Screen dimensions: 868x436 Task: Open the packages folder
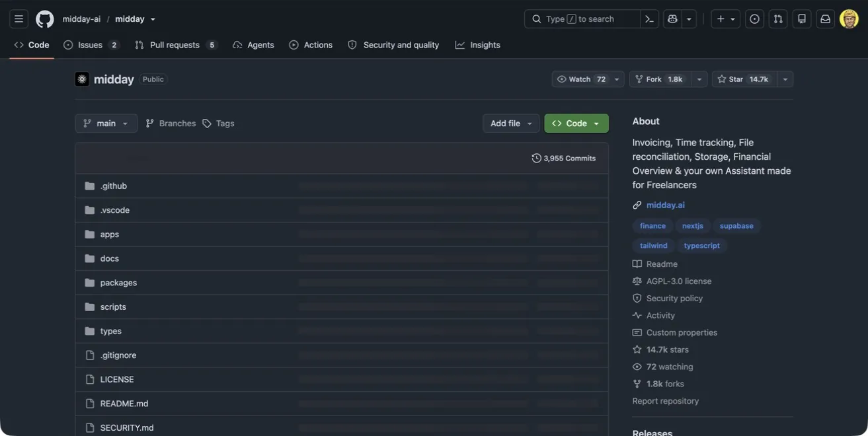(x=118, y=283)
